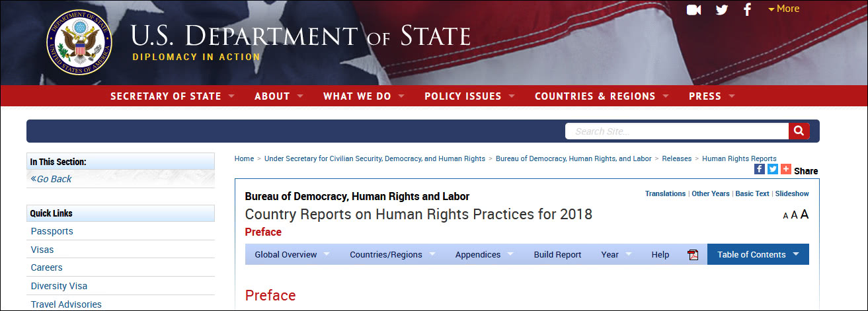Open the Passports quick link
The image size is (868, 311).
click(x=52, y=231)
